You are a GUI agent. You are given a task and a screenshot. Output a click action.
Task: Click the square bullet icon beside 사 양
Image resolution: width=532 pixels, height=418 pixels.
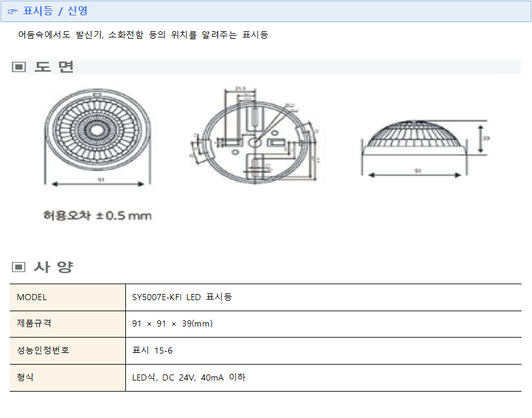pos(18,267)
